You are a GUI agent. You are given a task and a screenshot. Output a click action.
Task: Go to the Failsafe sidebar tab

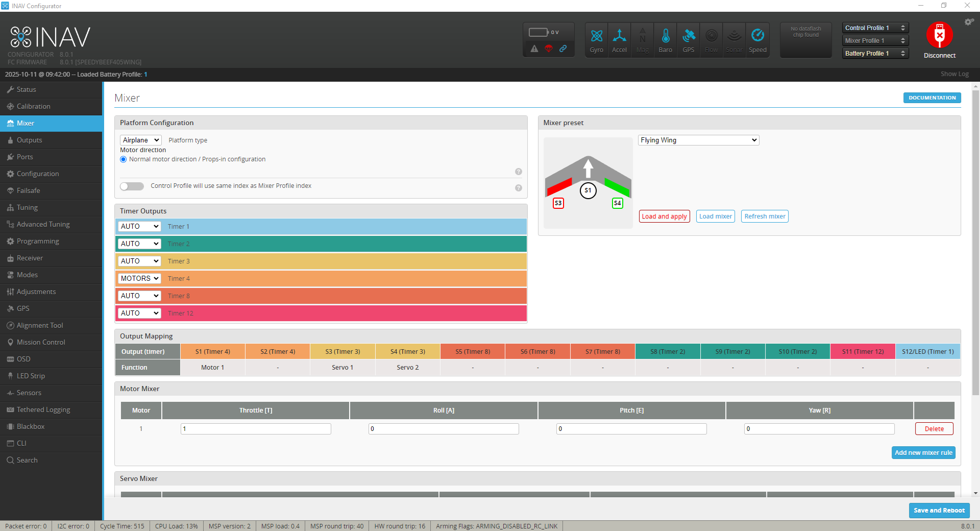[x=29, y=190]
